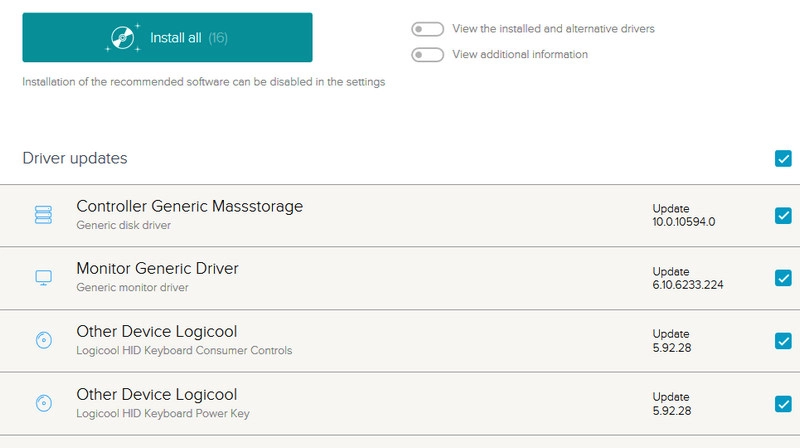Screen dimensions: 800x448
Task: Click Update 10.0.10594.0 version text
Action: tap(684, 221)
